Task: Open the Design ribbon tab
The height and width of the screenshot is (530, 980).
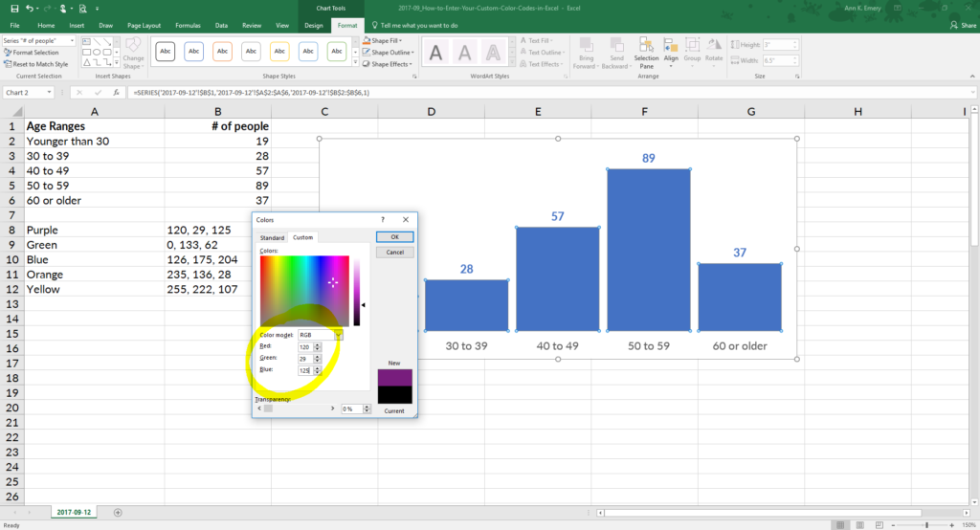Action: click(x=313, y=26)
